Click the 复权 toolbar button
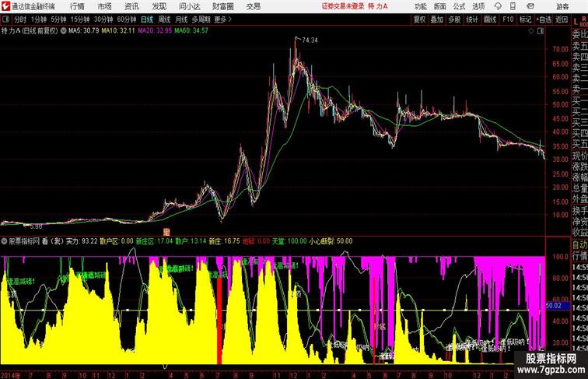Image resolution: width=588 pixels, height=379 pixels. click(x=419, y=19)
